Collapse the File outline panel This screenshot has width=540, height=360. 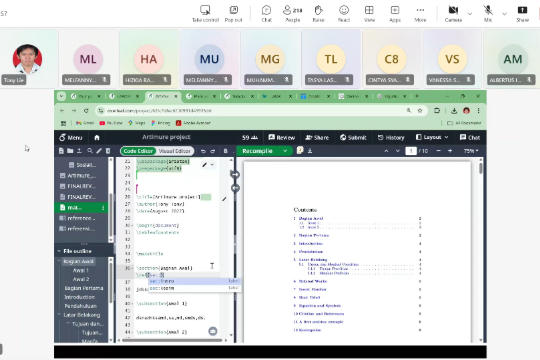[x=59, y=251]
